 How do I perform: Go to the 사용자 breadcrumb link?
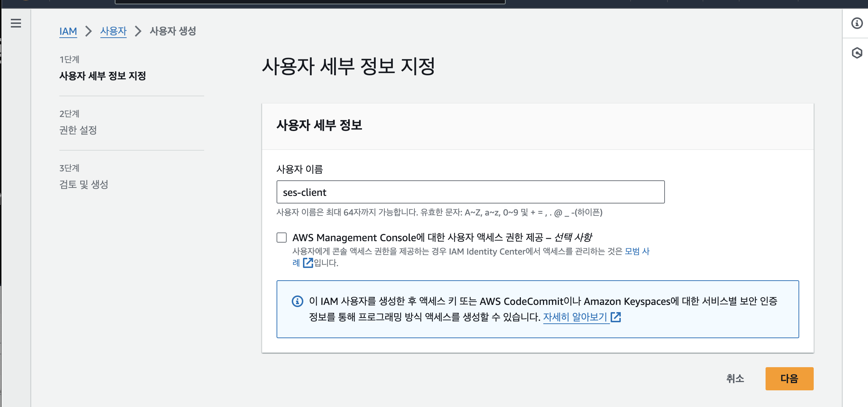click(x=113, y=31)
